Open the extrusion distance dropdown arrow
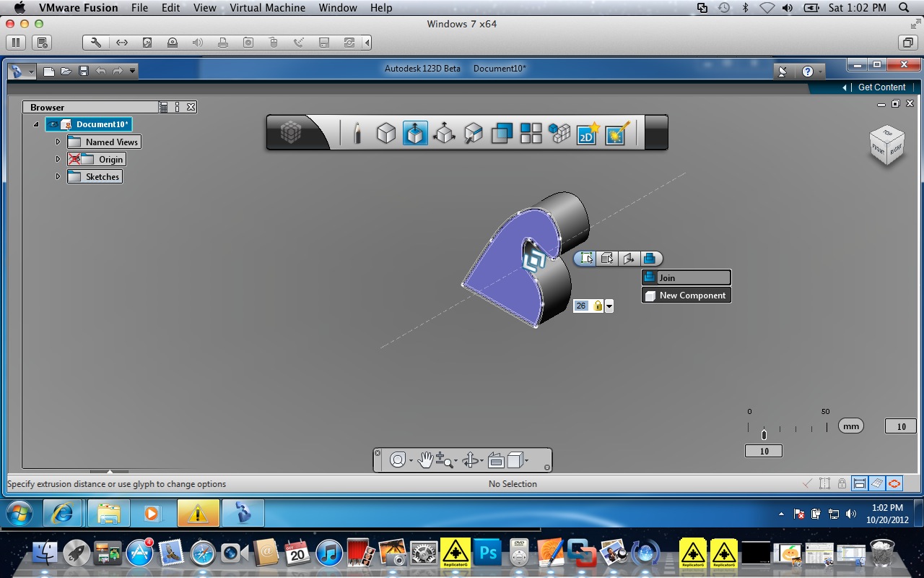Viewport: 924px width, 578px height. point(609,306)
